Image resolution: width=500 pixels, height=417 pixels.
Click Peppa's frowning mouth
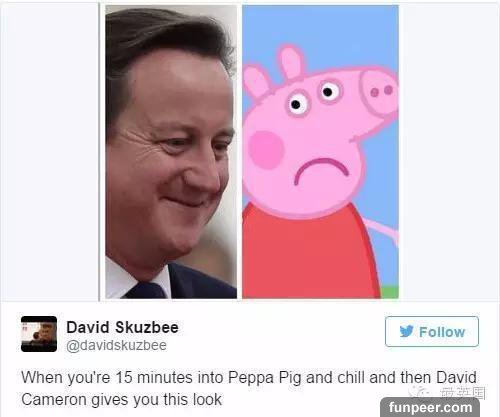(321, 171)
